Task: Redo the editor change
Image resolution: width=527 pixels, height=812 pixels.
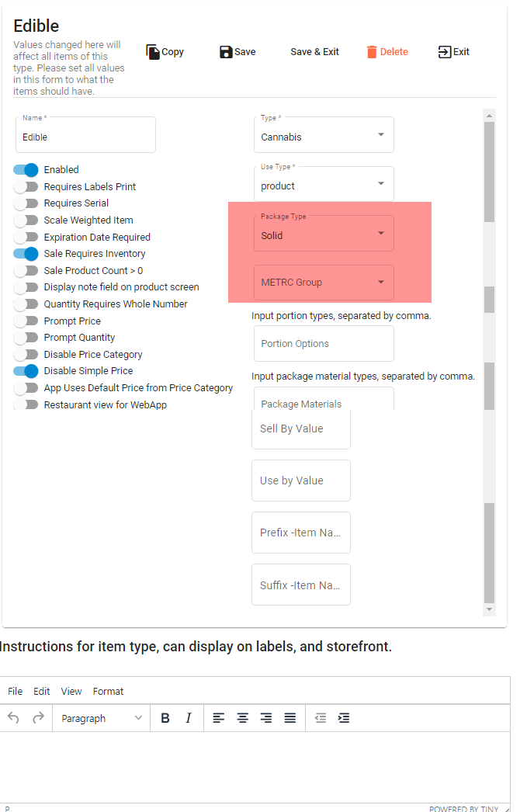Action: point(38,718)
